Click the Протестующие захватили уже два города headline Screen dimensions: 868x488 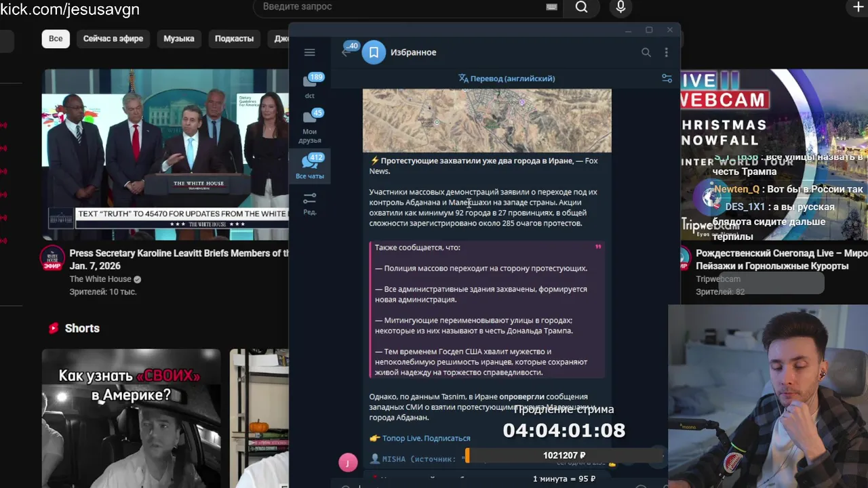477,161
